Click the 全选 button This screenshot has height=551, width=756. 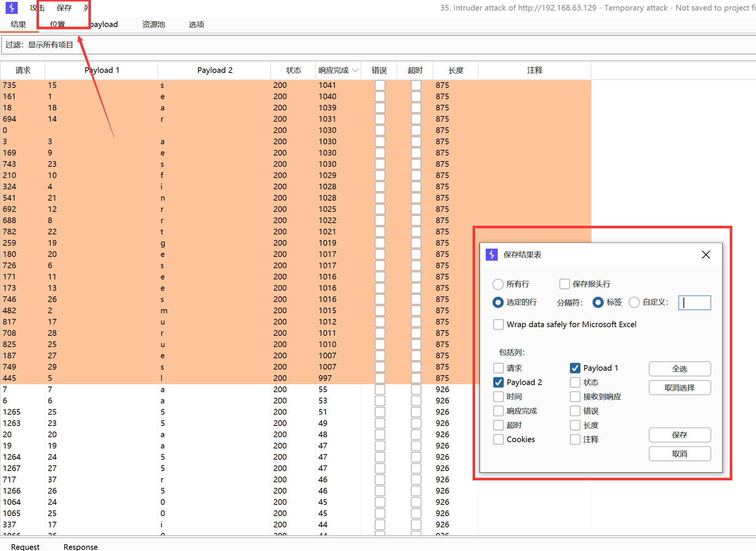[x=680, y=369]
